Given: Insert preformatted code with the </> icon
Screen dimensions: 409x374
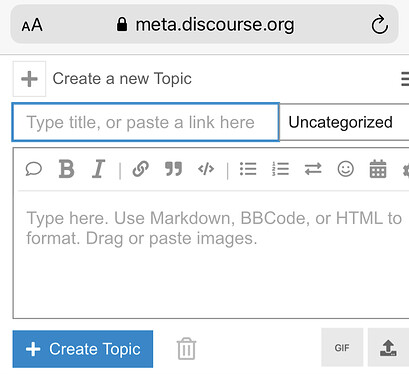Looking at the screenshot, I should click(206, 169).
